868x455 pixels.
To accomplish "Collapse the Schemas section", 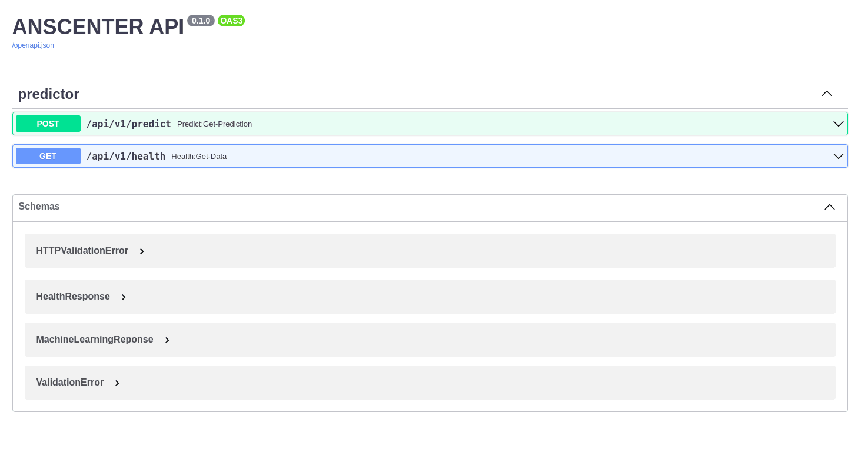I will (829, 207).
